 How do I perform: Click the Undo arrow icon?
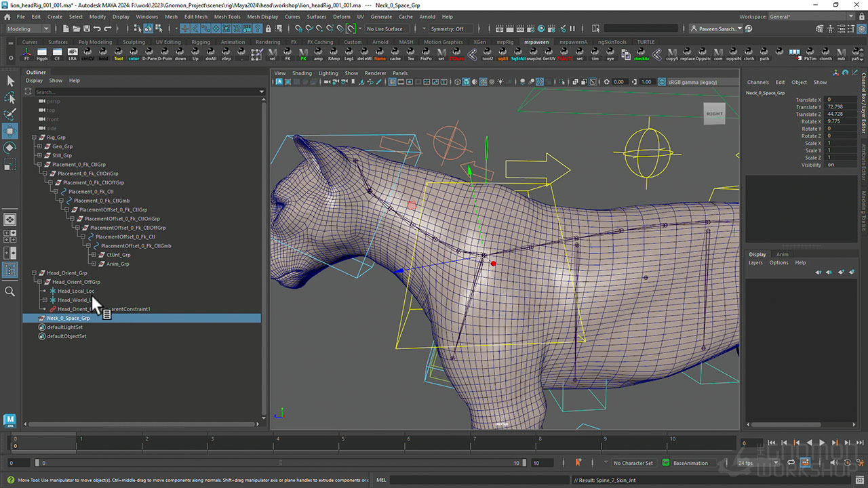(97, 28)
